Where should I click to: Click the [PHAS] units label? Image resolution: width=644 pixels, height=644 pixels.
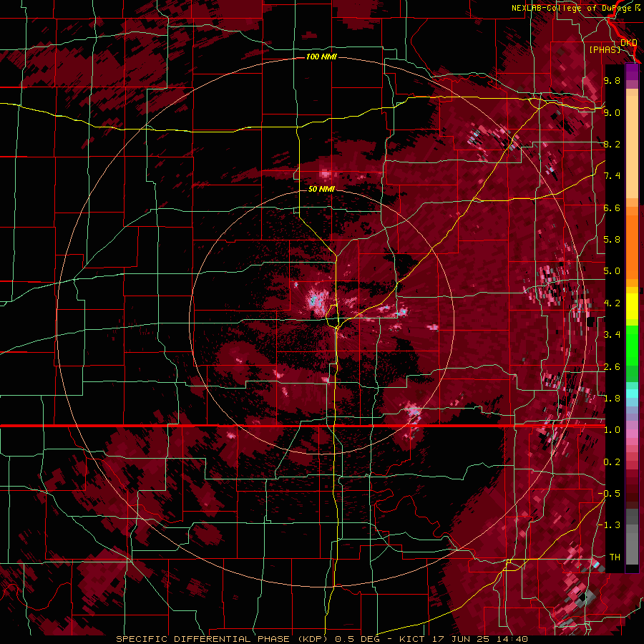tap(605, 49)
